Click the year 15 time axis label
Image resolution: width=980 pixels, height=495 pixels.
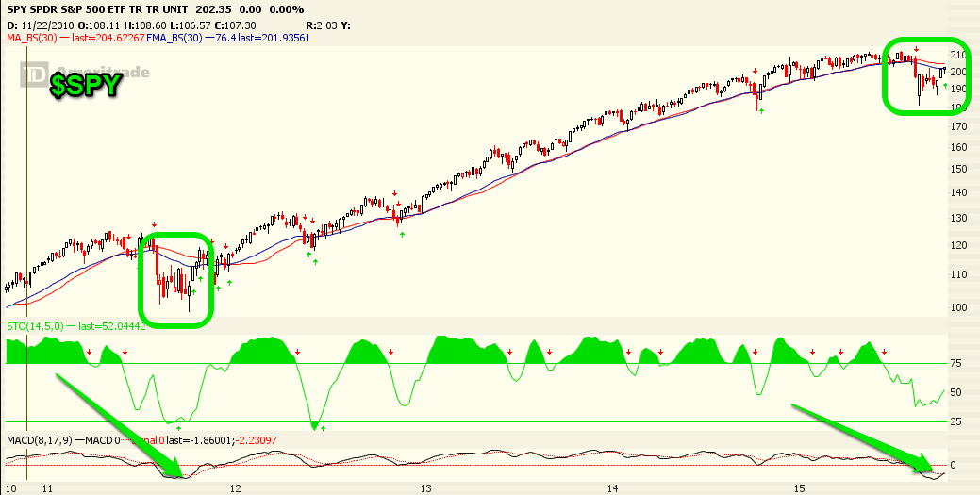point(799,488)
